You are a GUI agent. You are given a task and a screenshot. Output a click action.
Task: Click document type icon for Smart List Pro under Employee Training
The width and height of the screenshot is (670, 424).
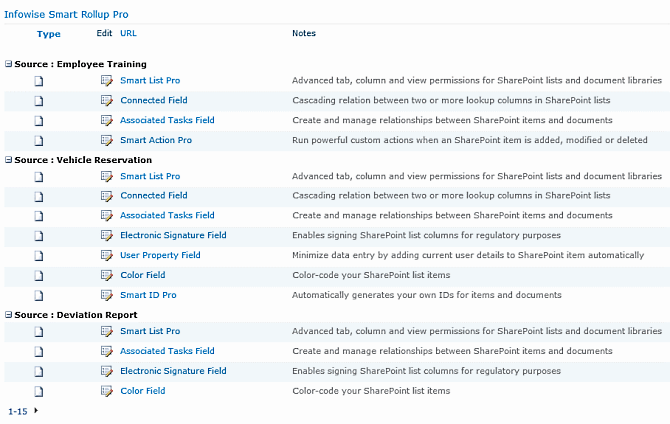(x=39, y=81)
